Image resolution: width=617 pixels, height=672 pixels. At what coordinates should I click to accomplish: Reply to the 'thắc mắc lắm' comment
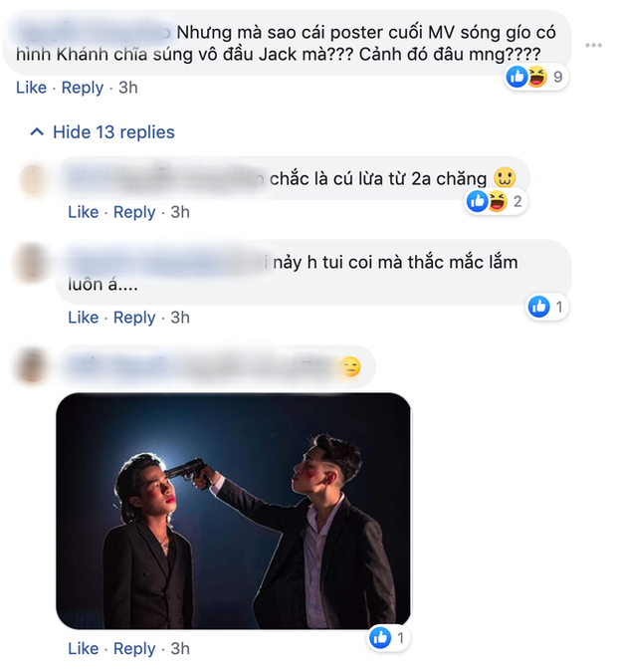[134, 318]
